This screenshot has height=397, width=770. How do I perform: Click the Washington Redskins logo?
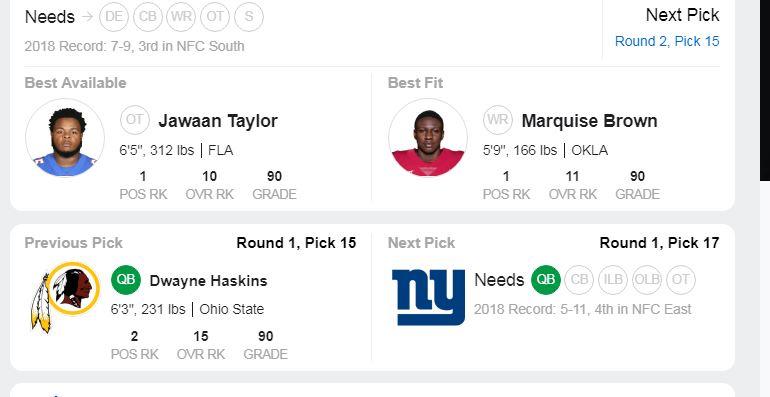(65, 297)
